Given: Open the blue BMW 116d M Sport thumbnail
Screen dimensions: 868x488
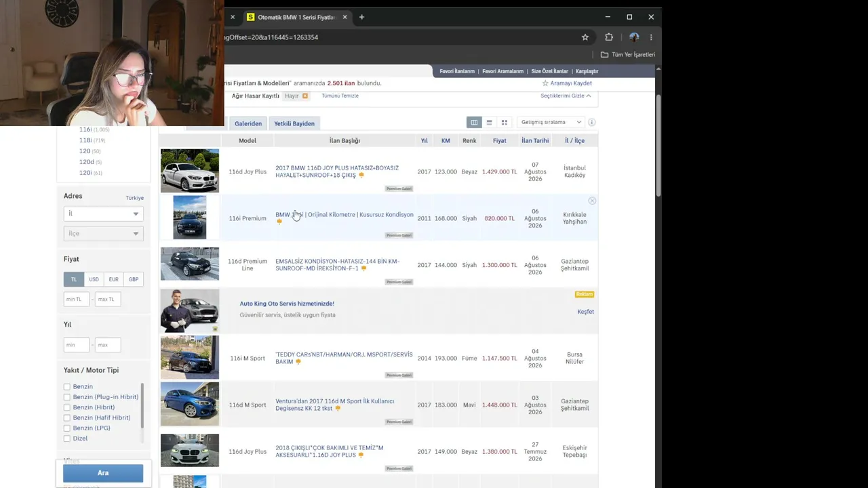Looking at the screenshot, I should [190, 404].
